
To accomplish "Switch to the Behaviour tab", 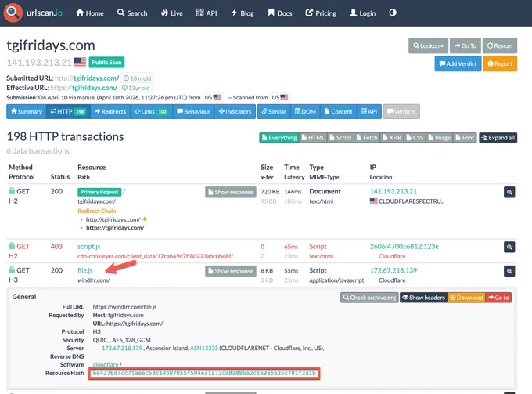I will 194,111.
